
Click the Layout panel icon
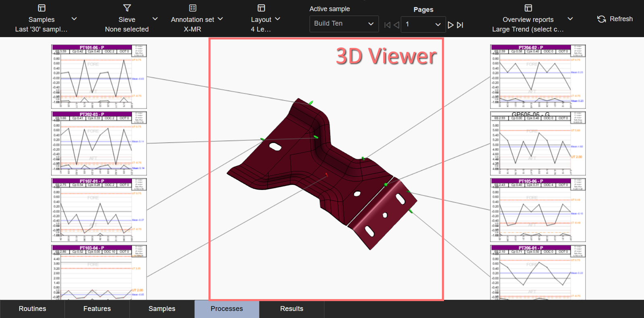pos(261,8)
